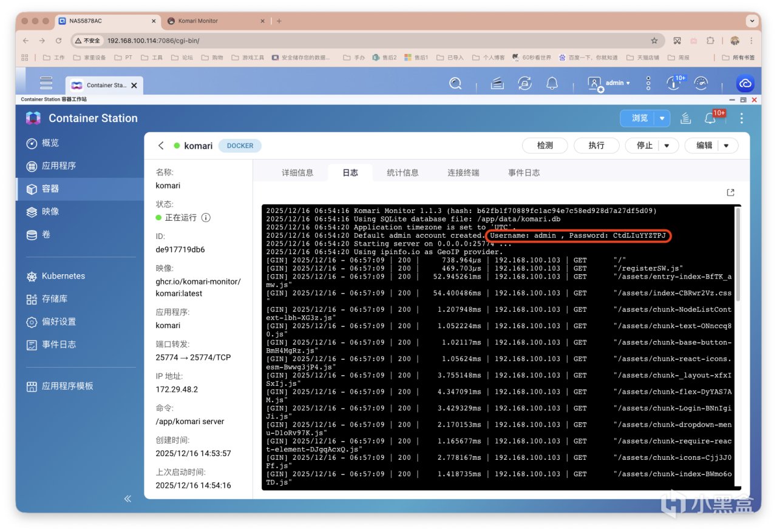
Task: Open background tasks stack icon in QTS bar
Action: (497, 83)
